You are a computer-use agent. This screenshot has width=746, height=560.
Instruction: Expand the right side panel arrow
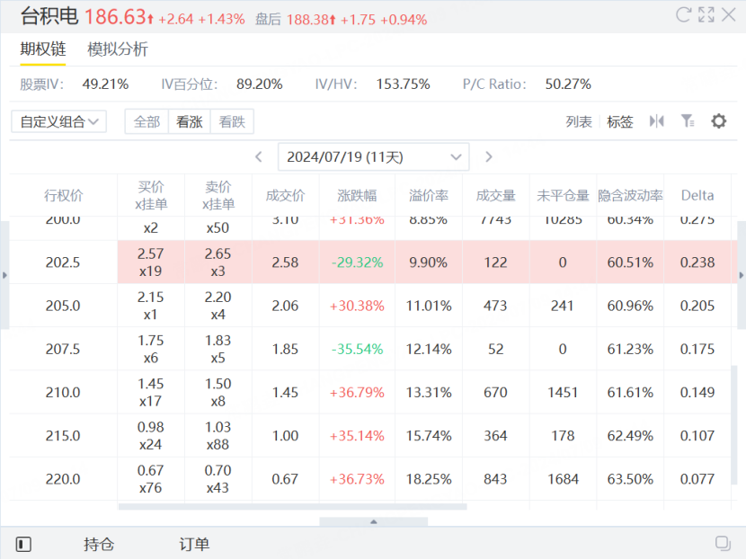pos(742,275)
